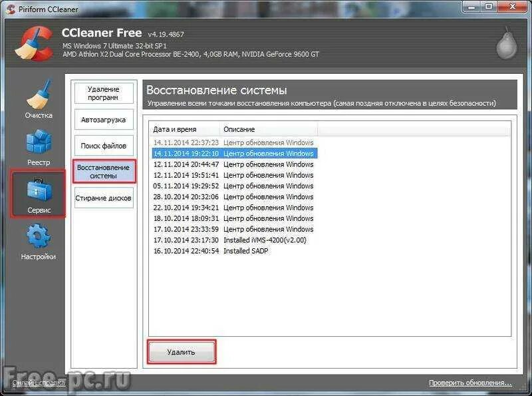
Task: Select restore point 14.11.2014 22:37:23
Action: click(x=235, y=142)
